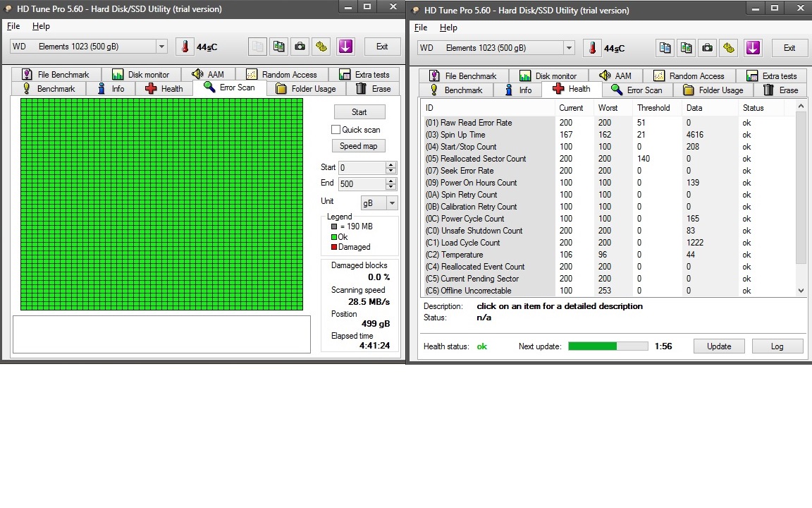
Task: Click thermometer temperature icon in left window
Action: 185,47
